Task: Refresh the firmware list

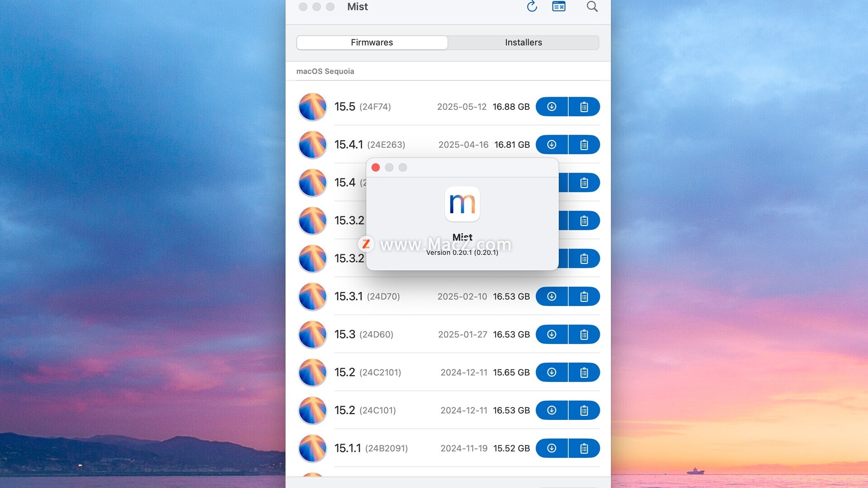Action: tap(532, 6)
